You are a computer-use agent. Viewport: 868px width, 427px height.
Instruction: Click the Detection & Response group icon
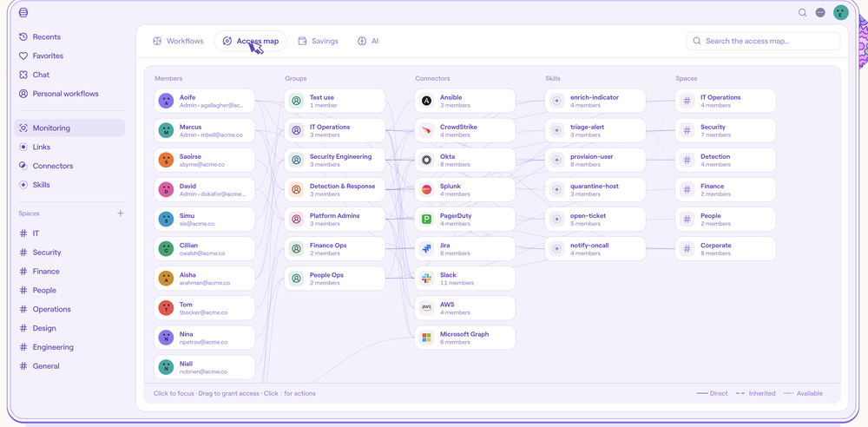click(x=296, y=189)
